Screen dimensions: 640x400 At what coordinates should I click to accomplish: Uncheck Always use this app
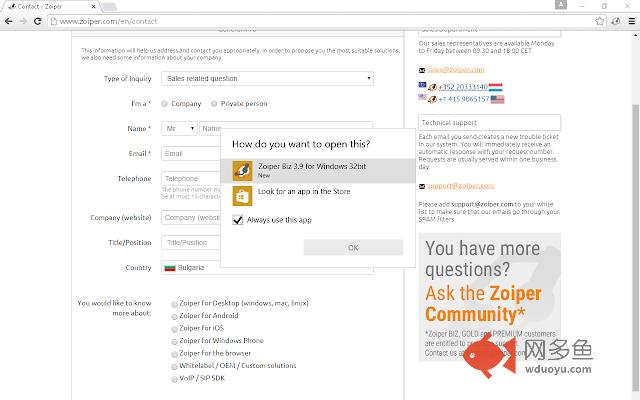point(238,220)
